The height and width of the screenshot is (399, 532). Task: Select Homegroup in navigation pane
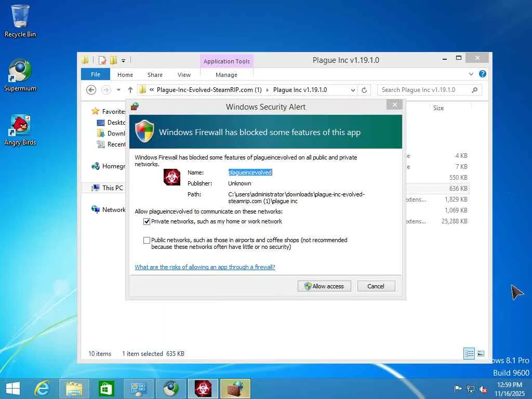click(x=109, y=166)
